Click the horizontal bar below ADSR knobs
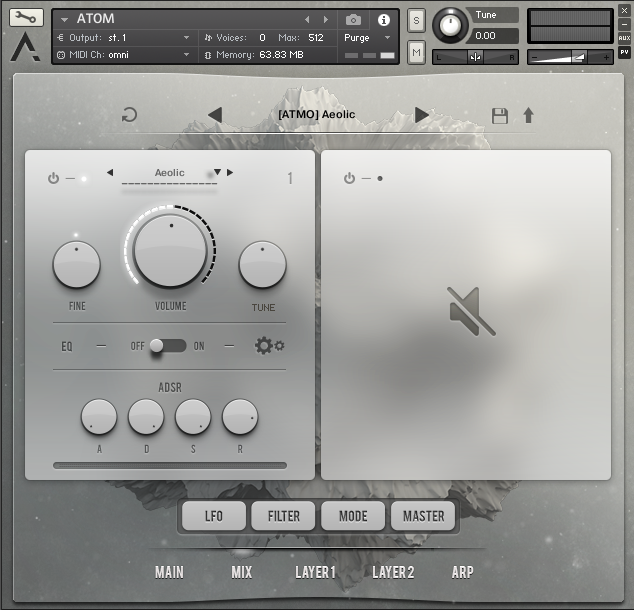The image size is (634, 610). (170, 465)
